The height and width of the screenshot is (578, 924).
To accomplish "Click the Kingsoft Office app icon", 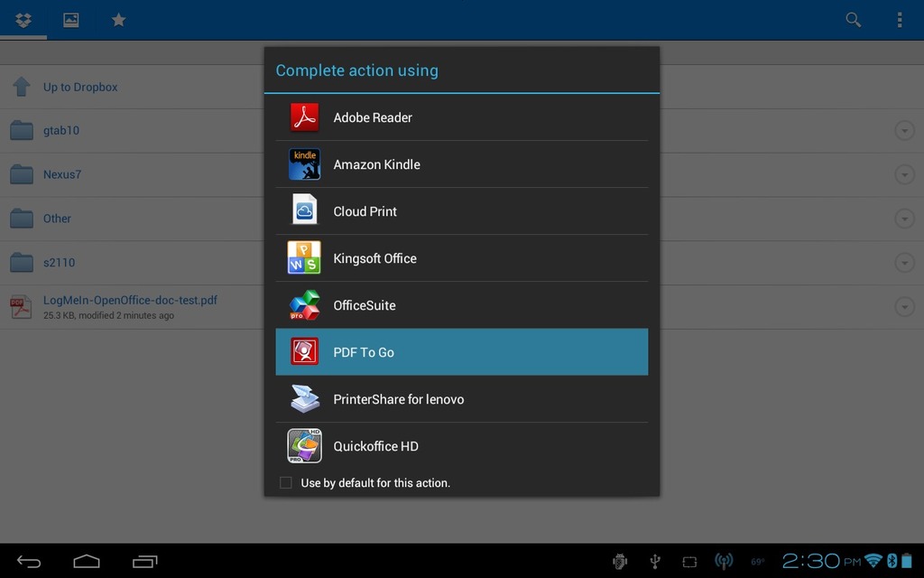I will pos(304,257).
